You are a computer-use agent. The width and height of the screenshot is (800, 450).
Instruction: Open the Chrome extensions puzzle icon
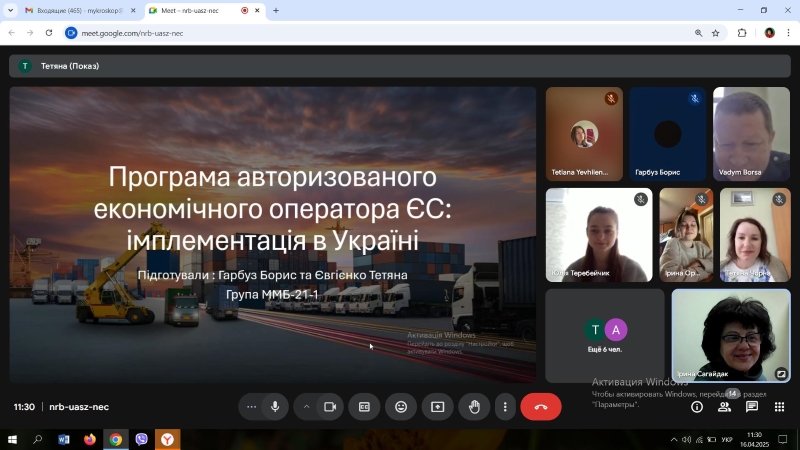[742, 33]
